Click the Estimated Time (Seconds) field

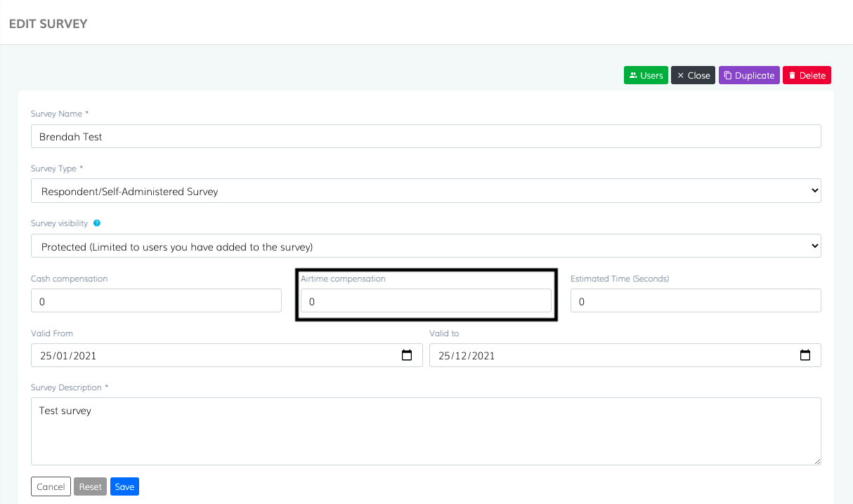pyautogui.click(x=696, y=301)
